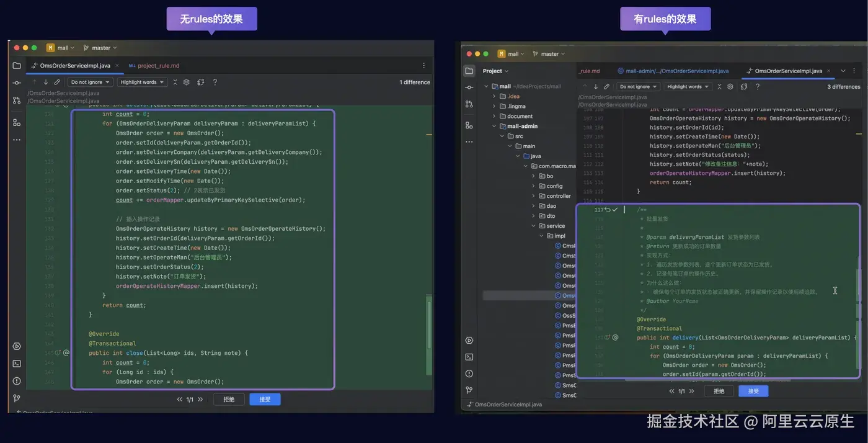Click 拒绝 button in right window
This screenshot has height=443, width=868.
[x=719, y=391]
